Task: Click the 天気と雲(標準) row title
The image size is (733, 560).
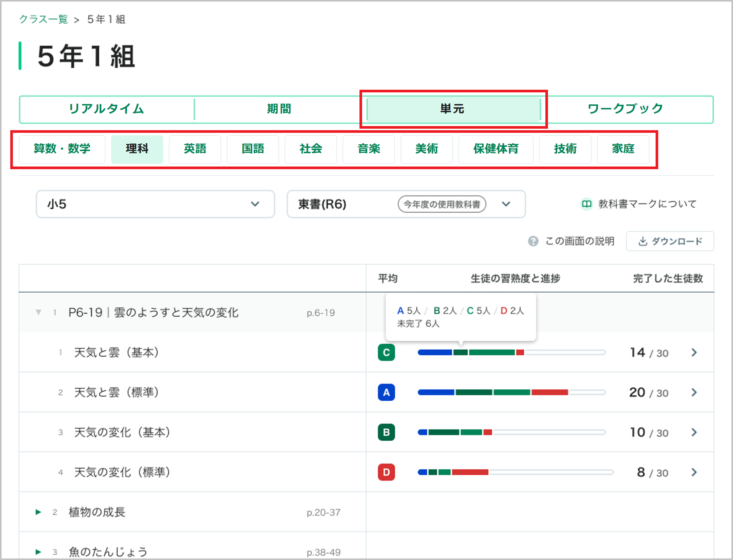Action: [x=117, y=392]
